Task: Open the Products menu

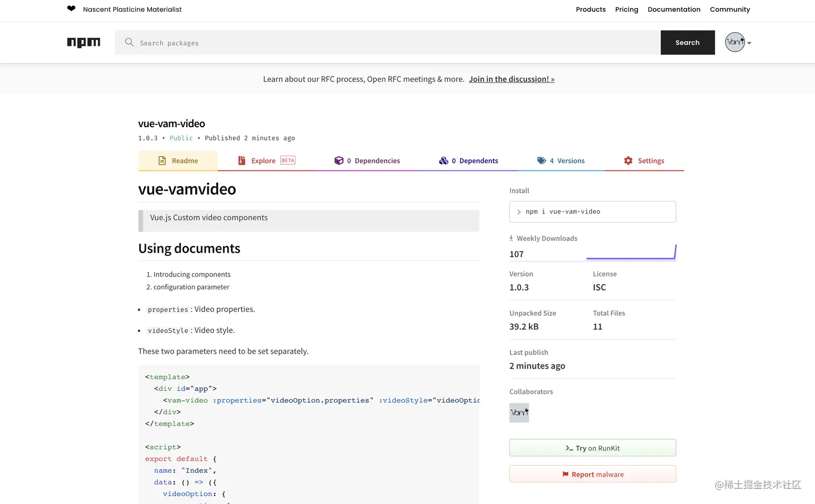Action: (590, 9)
